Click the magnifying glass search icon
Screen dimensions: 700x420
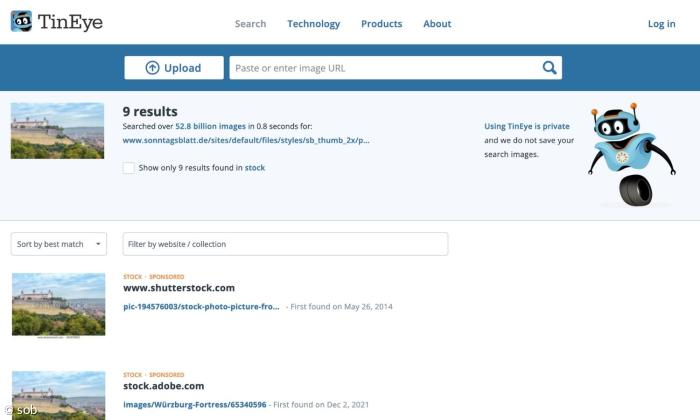pyautogui.click(x=550, y=68)
